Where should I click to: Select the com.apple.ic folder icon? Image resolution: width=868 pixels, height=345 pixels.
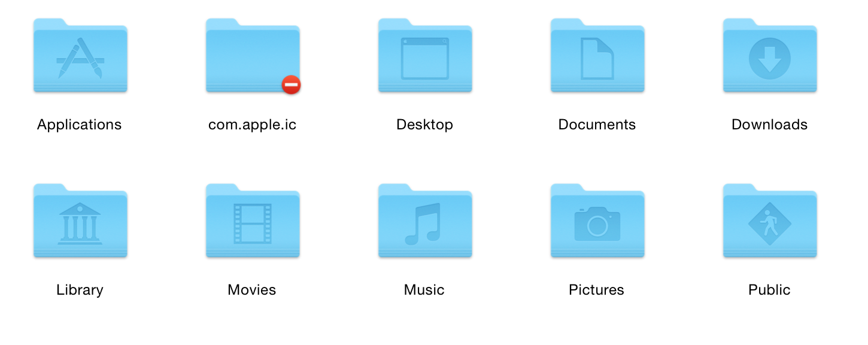click(253, 56)
